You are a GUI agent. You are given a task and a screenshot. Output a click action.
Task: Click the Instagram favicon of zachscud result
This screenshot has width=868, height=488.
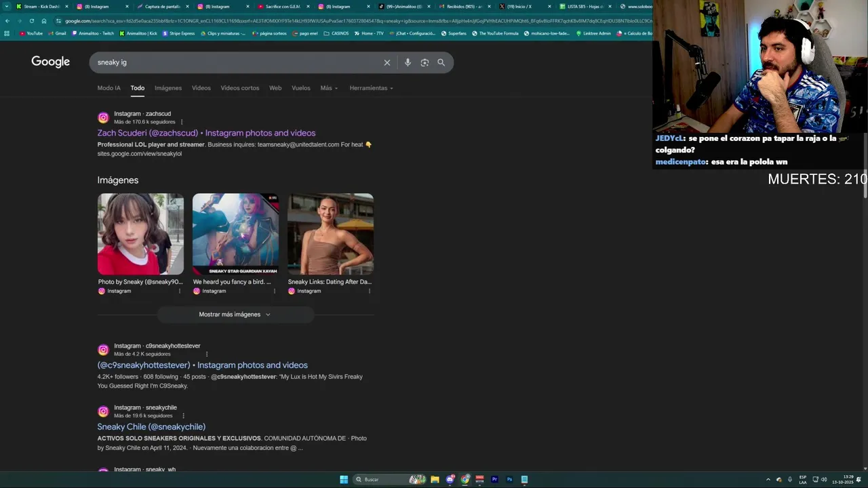coord(103,118)
